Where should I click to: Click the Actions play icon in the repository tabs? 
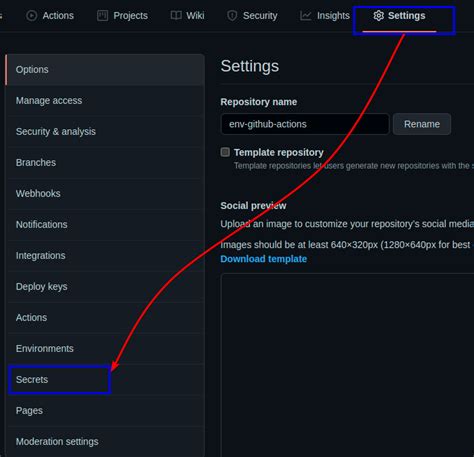32,16
